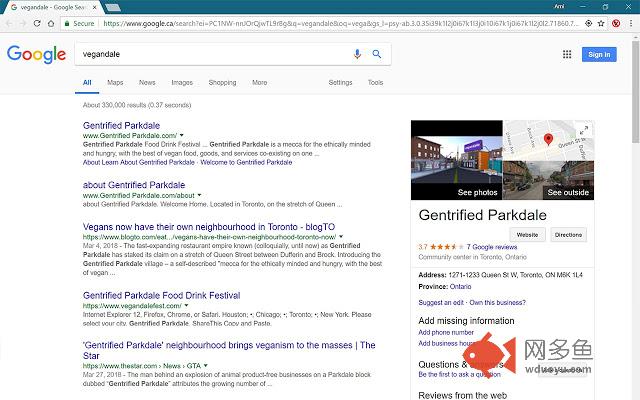Go to the browser home page icon
Image resolution: width=640 pixels, height=400 pixels.
click(51, 23)
